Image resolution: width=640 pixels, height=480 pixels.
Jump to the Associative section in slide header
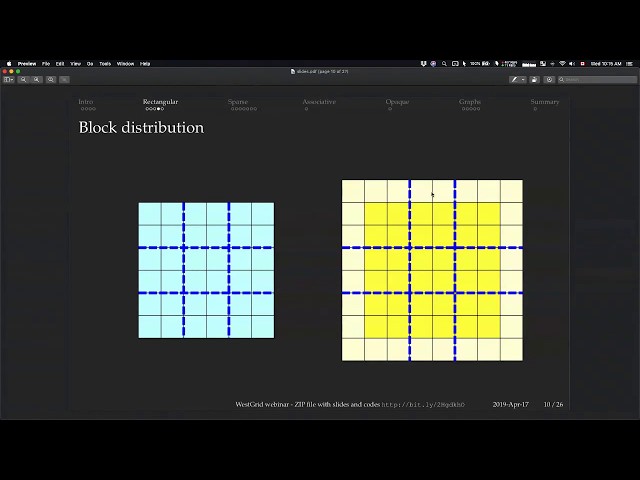319,102
